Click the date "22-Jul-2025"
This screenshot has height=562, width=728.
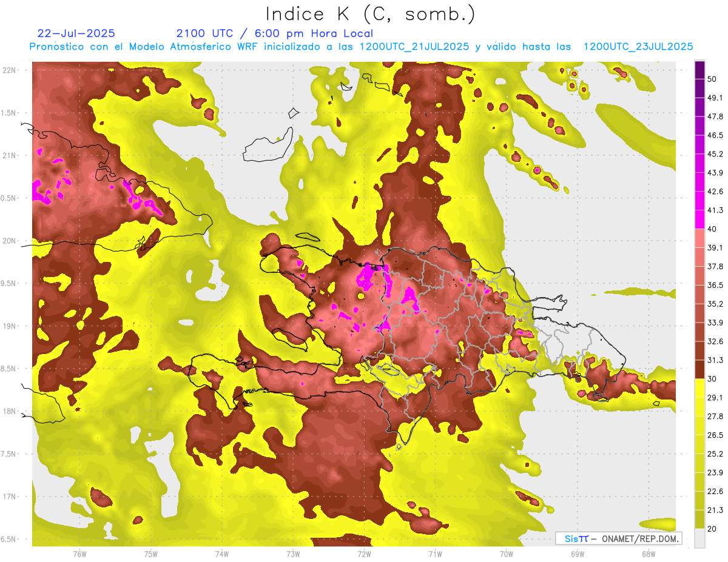click(x=76, y=33)
